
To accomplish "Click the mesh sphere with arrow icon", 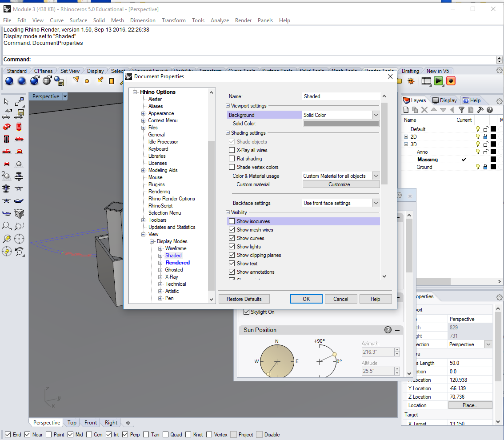I will (47, 81).
